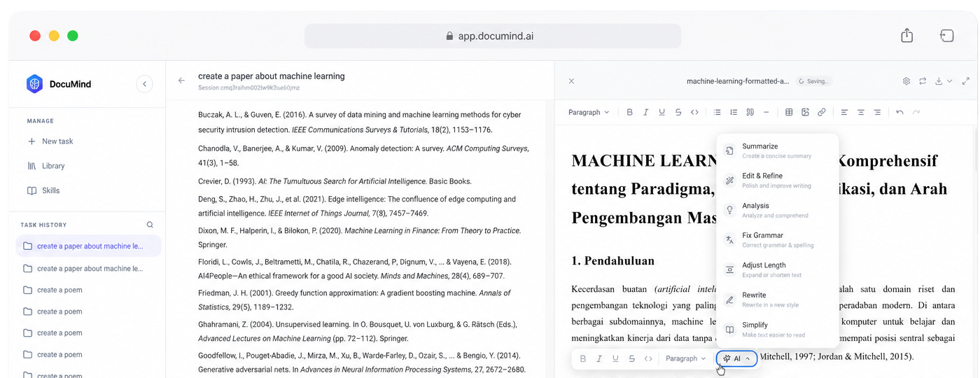Click Bold in the floating toolbar
Viewport: 980px width, 378px height.
pos(583,358)
